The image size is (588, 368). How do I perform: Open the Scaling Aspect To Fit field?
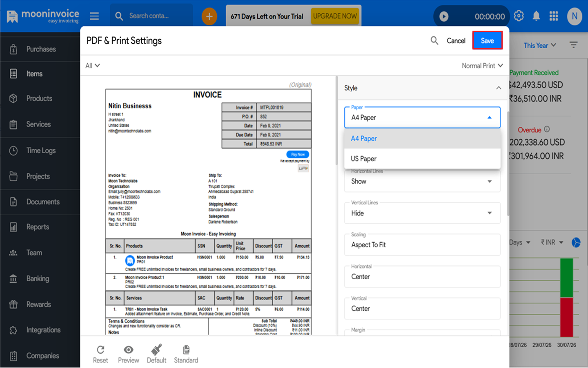point(422,245)
